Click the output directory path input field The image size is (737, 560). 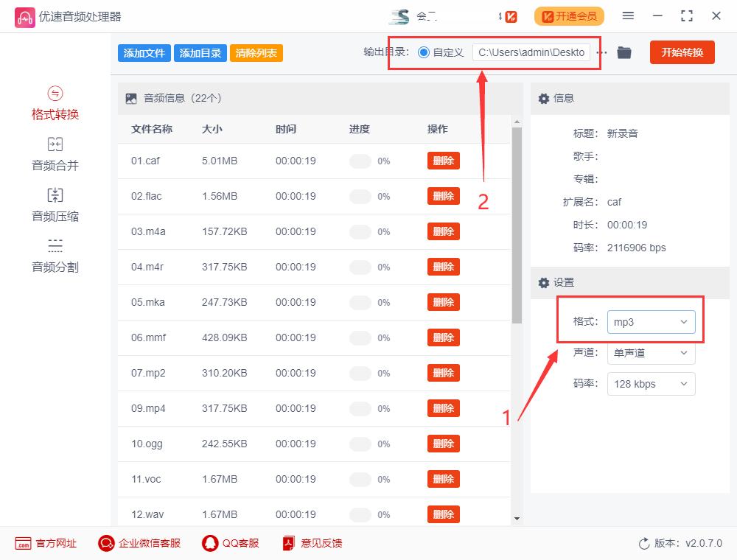532,52
